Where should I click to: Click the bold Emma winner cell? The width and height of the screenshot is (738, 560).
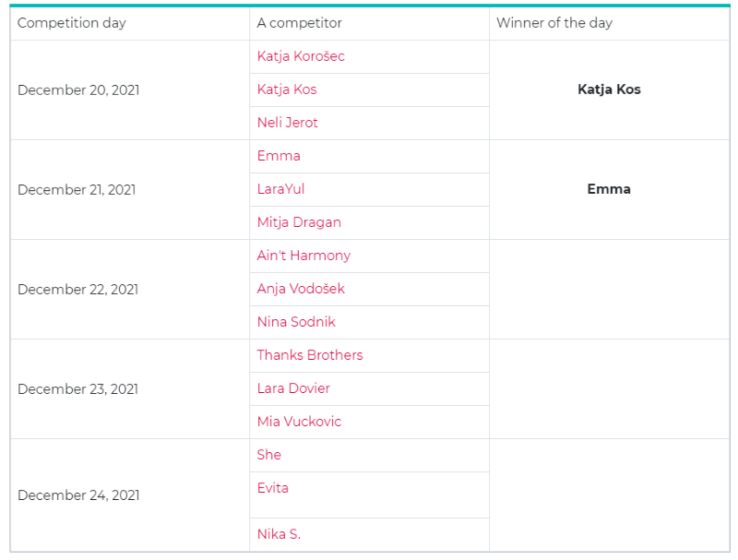point(609,189)
